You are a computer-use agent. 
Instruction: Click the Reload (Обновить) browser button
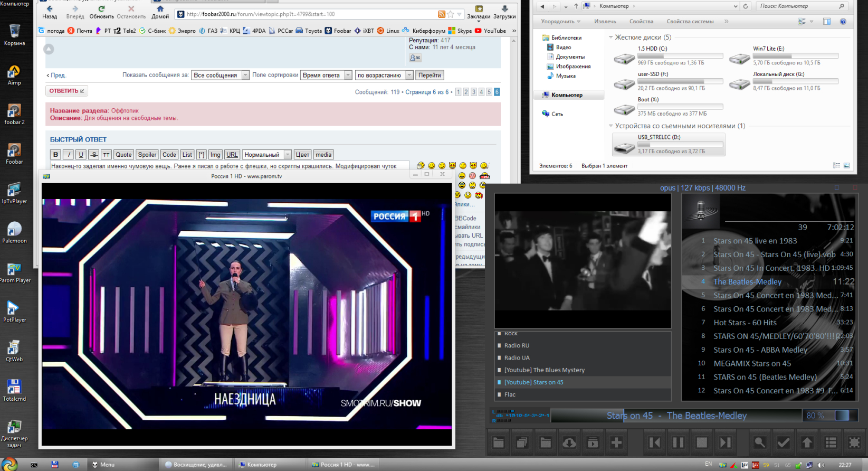101,12
